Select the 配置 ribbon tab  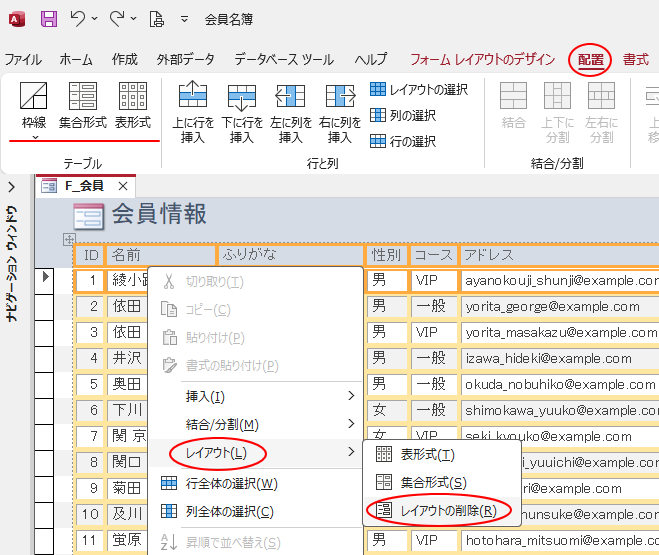[x=590, y=60]
